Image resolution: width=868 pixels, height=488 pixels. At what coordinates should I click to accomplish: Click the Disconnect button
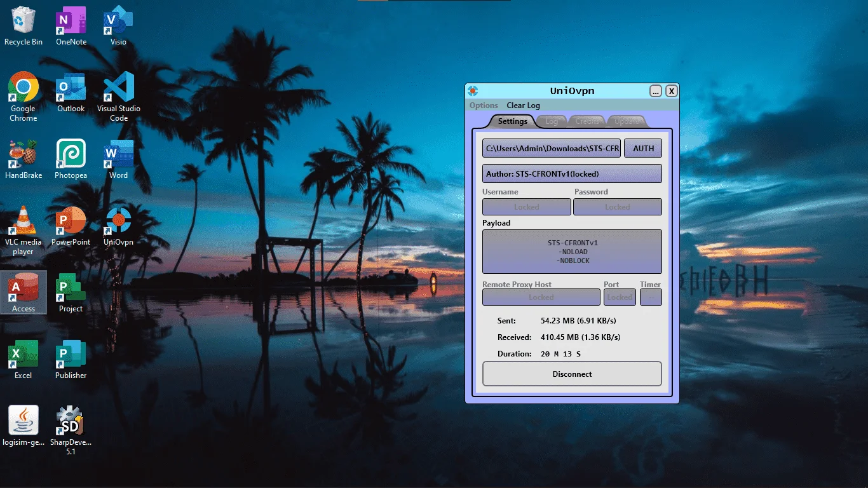[572, 374]
